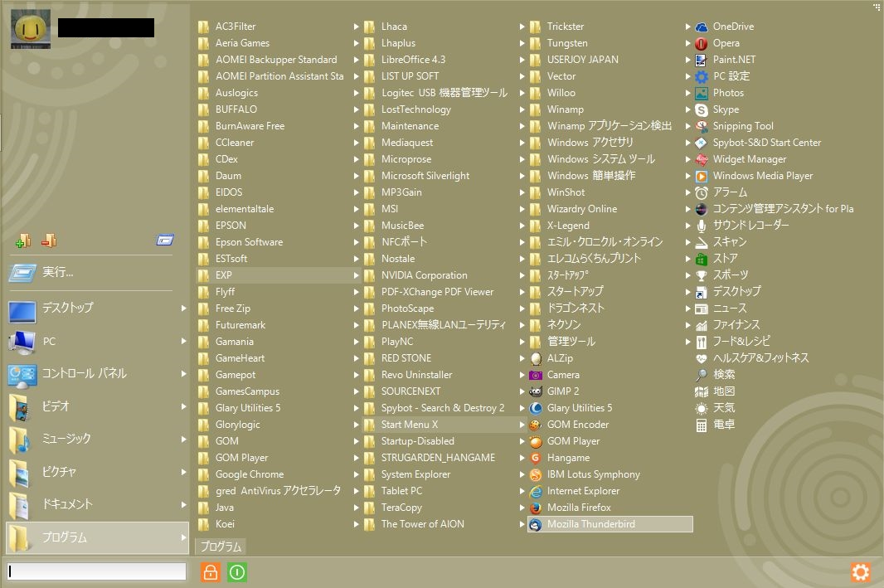Expand the Start Menu X folder arrow
Image resolution: width=884 pixels, height=588 pixels.
pos(522,425)
